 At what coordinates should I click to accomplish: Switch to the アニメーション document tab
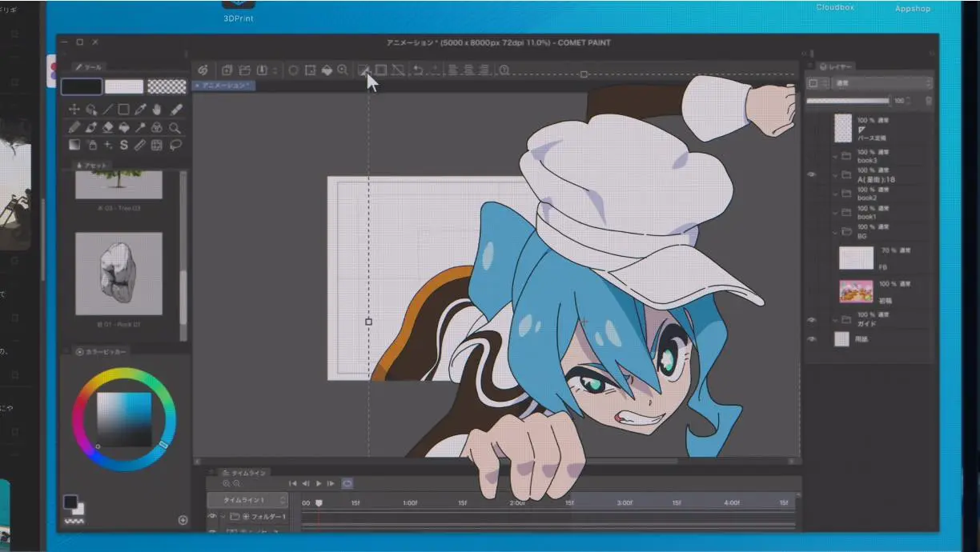coord(225,85)
